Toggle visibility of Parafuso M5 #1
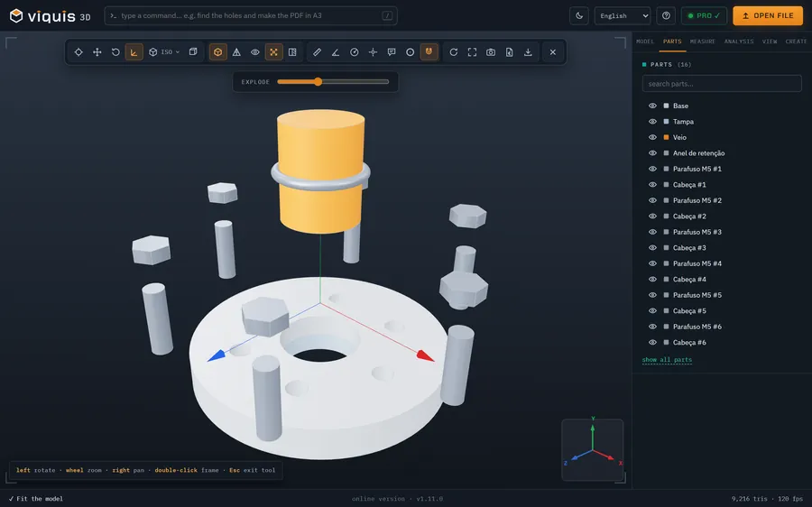 point(652,169)
